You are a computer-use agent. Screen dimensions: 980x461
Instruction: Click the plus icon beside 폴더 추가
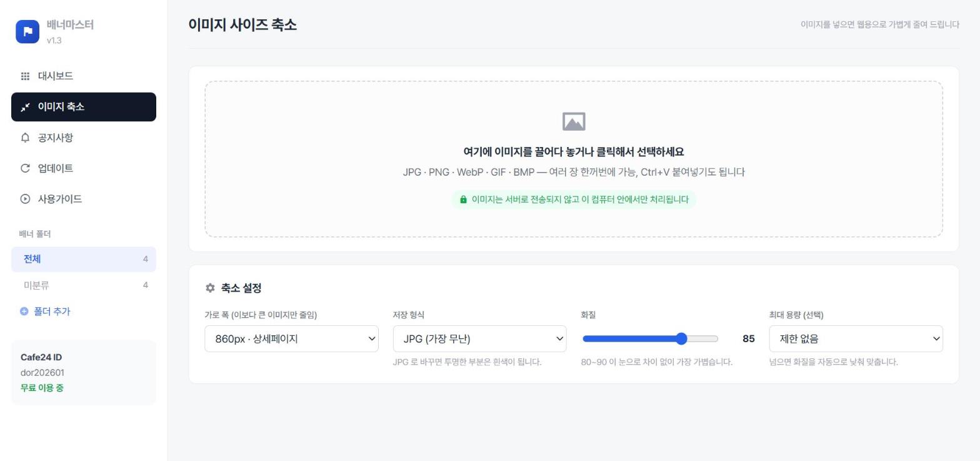(x=24, y=312)
